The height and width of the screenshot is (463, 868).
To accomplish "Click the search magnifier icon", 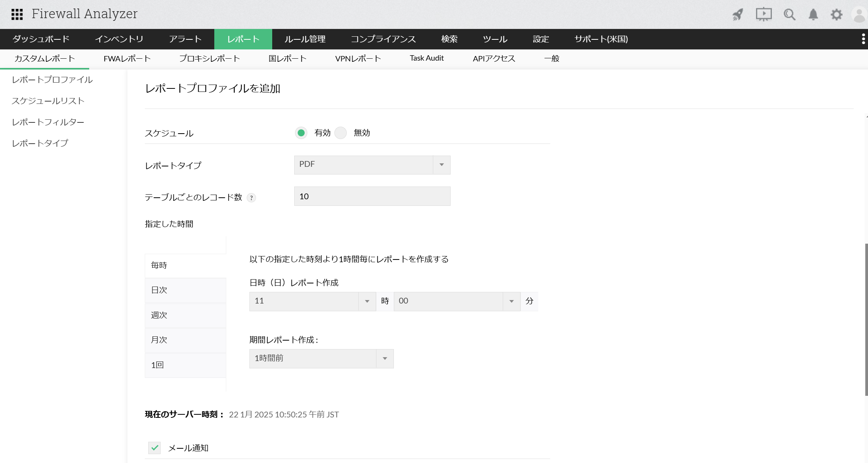I will [x=789, y=15].
